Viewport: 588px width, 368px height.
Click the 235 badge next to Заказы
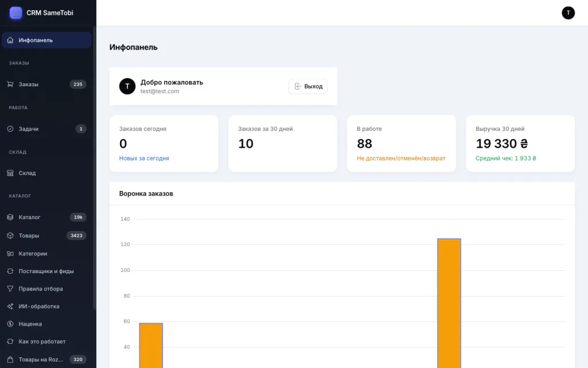click(78, 84)
